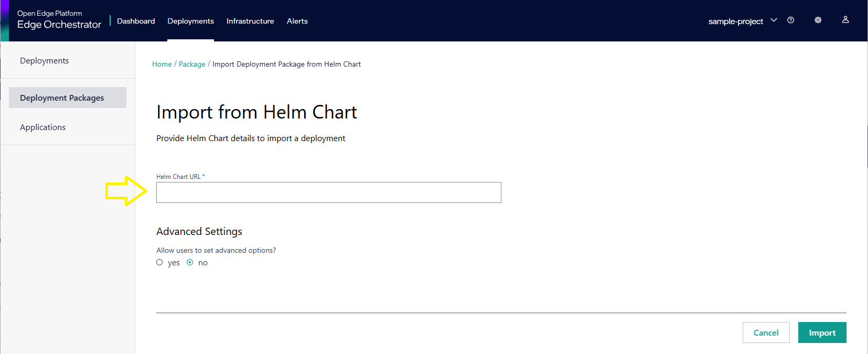
Task: Switch to the Alerts tab
Action: 297,22
